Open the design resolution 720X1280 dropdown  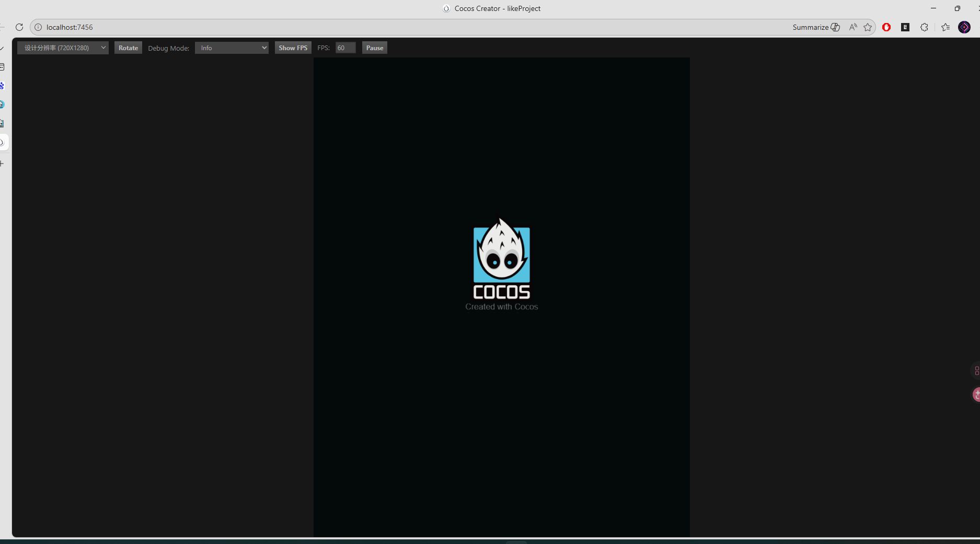63,48
